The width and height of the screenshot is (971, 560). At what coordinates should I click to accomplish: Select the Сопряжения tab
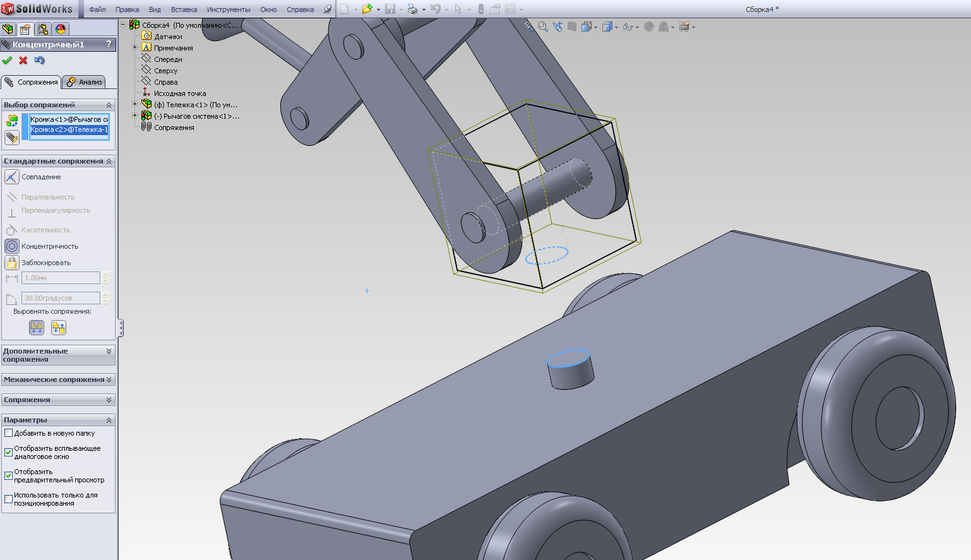click(30, 82)
